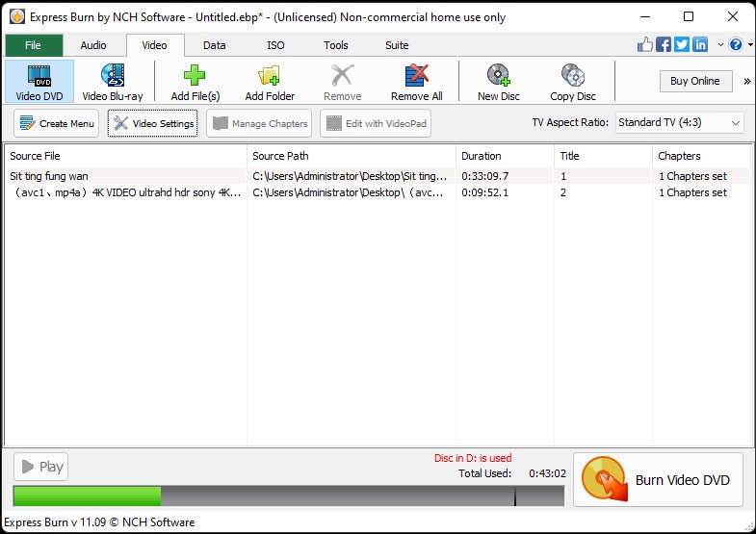Click the thumbs-up like icon
Image resolution: width=756 pixels, height=534 pixels.
coord(645,45)
